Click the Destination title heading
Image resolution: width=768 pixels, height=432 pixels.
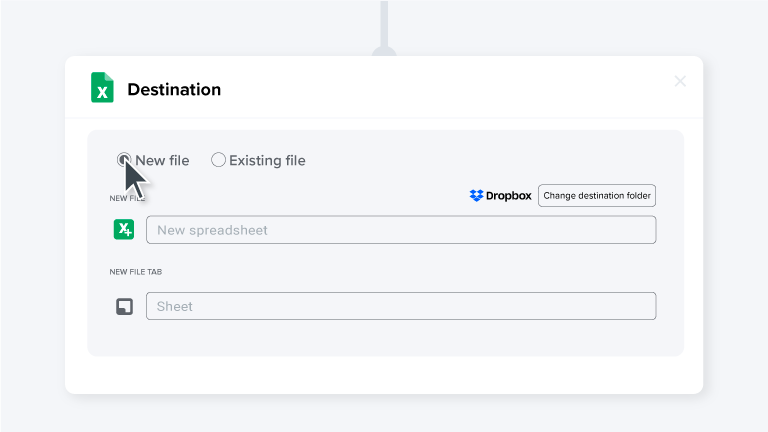(174, 90)
